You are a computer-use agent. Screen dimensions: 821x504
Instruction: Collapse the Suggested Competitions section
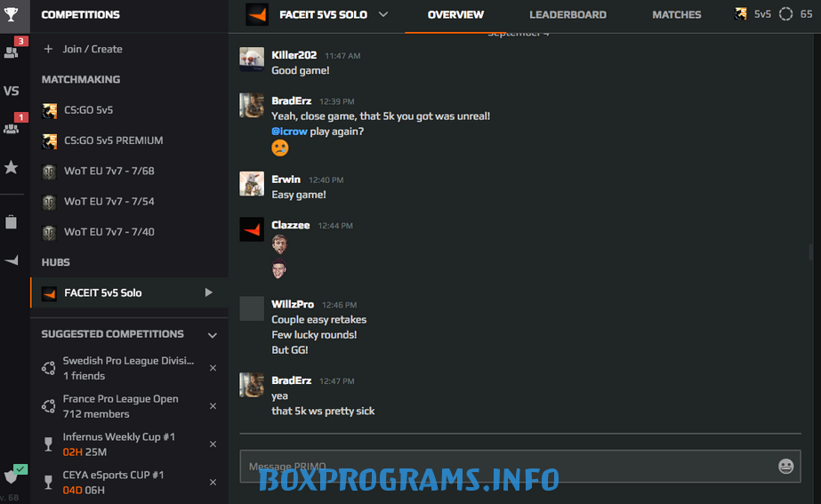click(212, 335)
